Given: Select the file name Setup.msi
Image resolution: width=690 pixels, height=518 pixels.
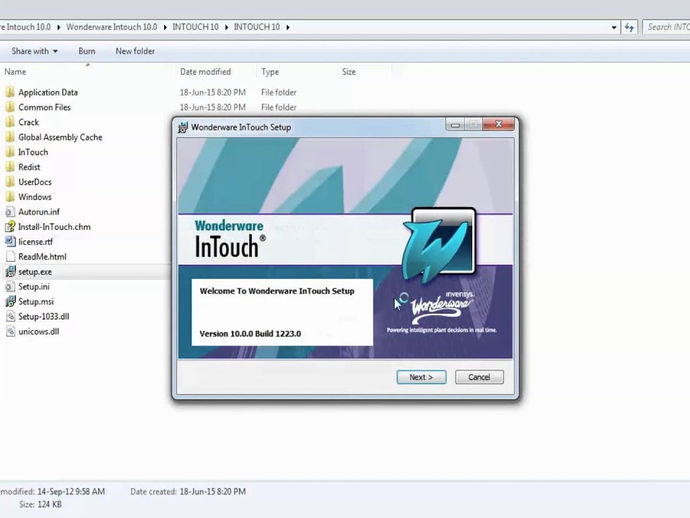Looking at the screenshot, I should click(x=36, y=301).
